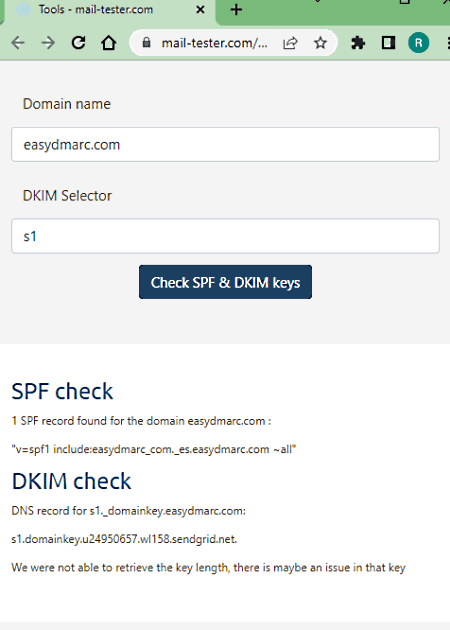Image resolution: width=450 pixels, height=630 pixels.
Task: Click the v=spf1 record text
Action: (x=154, y=449)
